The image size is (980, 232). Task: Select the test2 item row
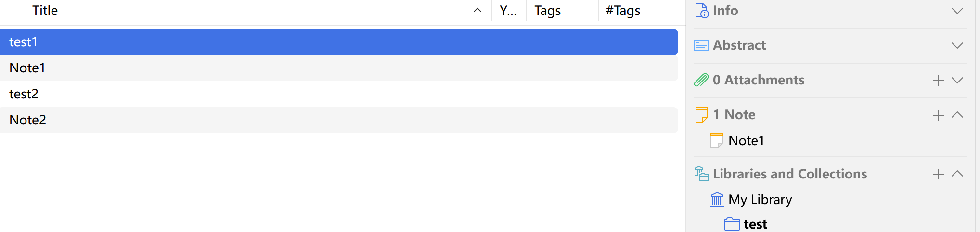(339, 94)
